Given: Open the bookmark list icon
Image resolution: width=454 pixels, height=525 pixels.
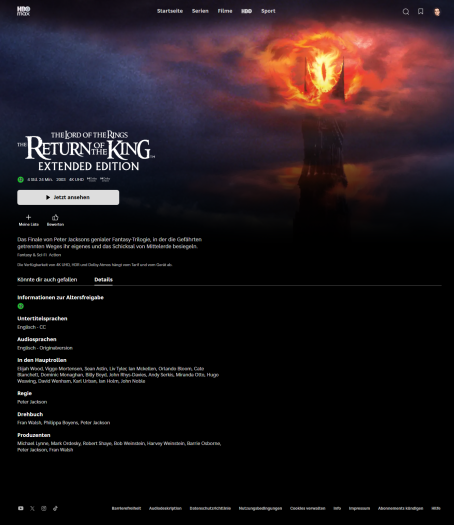Looking at the screenshot, I should tap(421, 11).
